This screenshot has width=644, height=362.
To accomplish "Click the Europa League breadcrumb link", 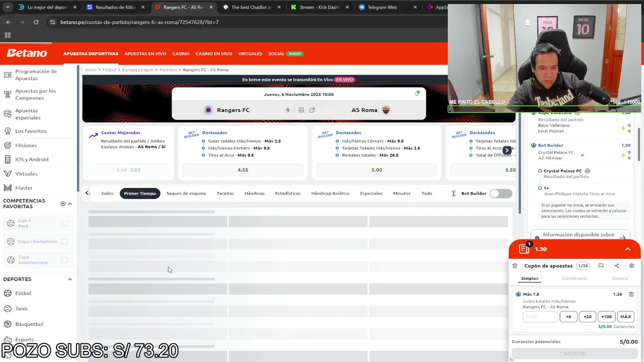I will pyautogui.click(x=137, y=70).
